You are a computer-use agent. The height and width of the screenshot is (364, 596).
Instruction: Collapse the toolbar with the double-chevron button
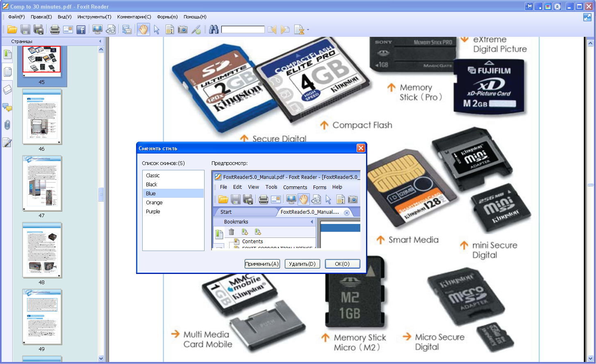tap(557, 7)
